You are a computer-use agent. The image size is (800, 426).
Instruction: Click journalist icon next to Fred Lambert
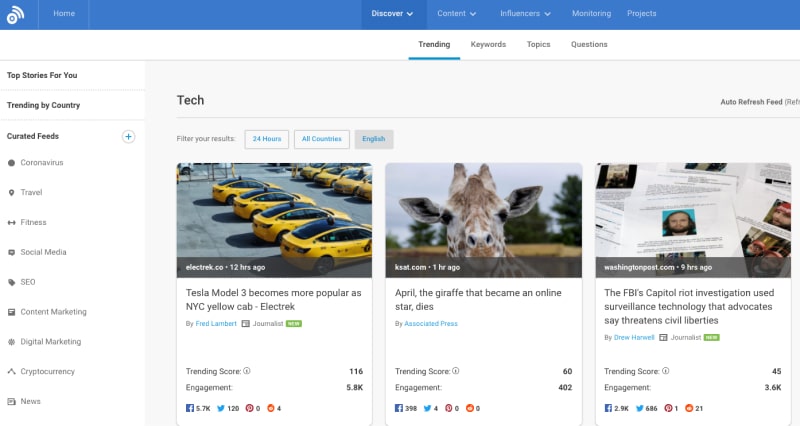tap(245, 323)
